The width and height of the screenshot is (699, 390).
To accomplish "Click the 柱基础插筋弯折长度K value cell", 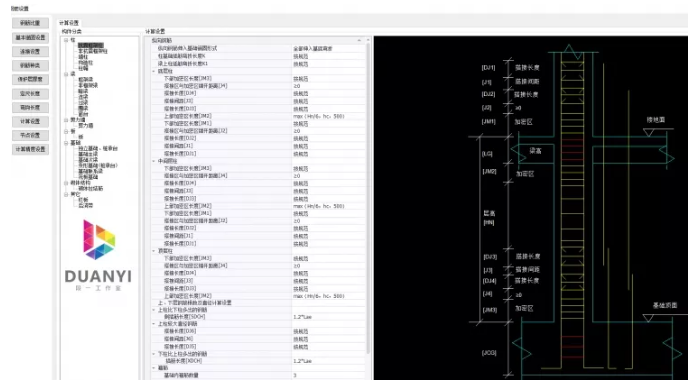I will 328,57.
